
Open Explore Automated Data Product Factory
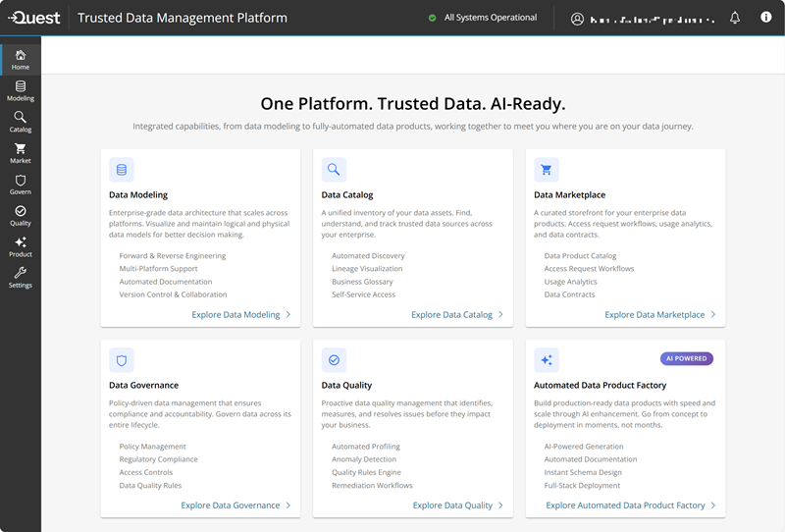click(x=631, y=505)
